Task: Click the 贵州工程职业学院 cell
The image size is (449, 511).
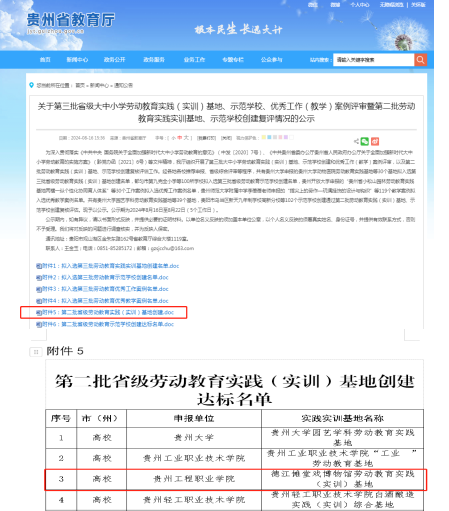Action: [x=194, y=479]
